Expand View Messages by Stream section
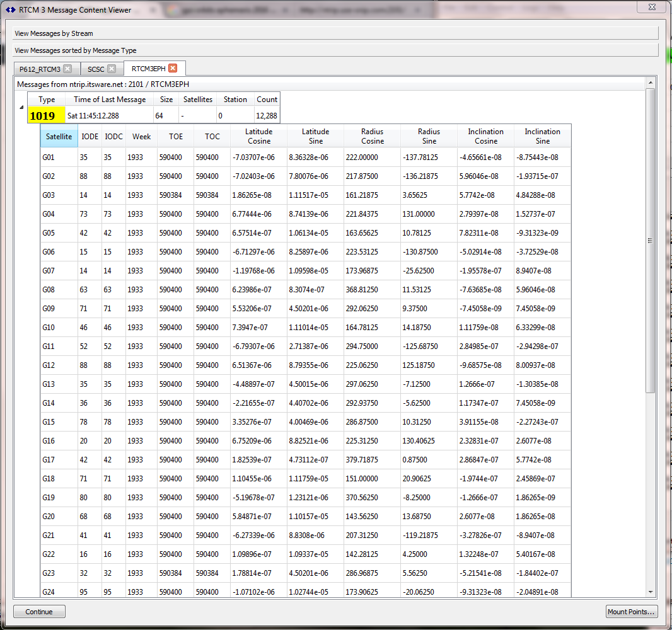The width and height of the screenshot is (672, 630). pyautogui.click(x=335, y=33)
